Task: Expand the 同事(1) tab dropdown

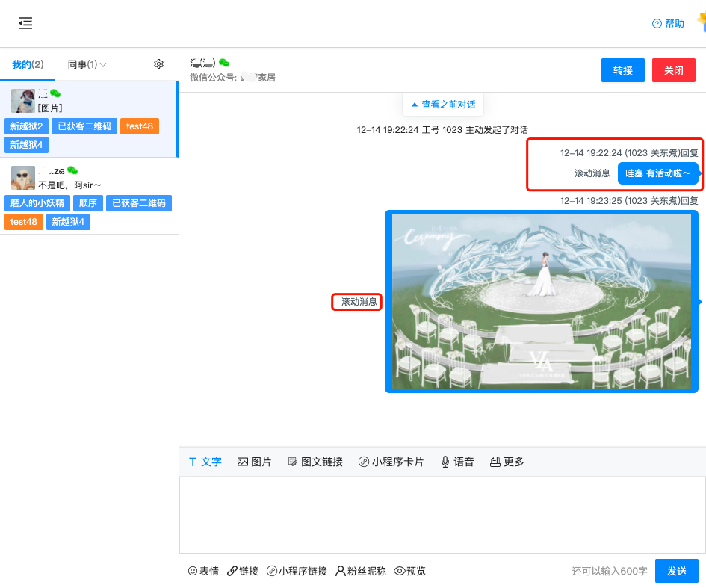Action: point(87,65)
